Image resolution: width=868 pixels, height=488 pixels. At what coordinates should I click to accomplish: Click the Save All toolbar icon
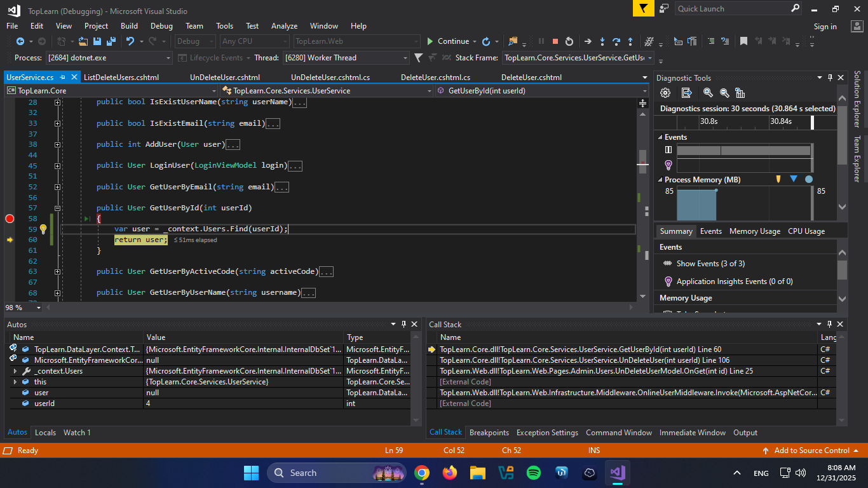pos(111,41)
